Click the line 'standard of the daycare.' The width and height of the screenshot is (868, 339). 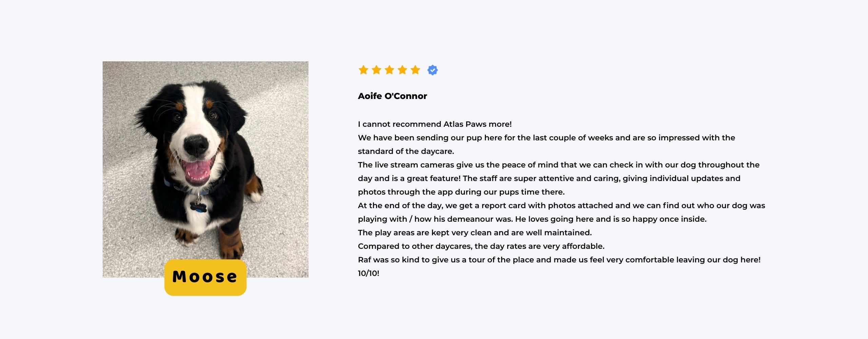click(406, 151)
